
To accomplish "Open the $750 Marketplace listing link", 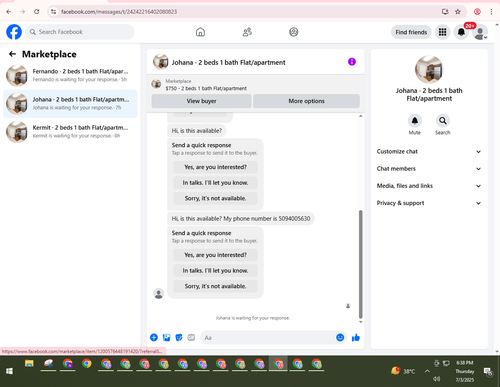I will point(206,88).
